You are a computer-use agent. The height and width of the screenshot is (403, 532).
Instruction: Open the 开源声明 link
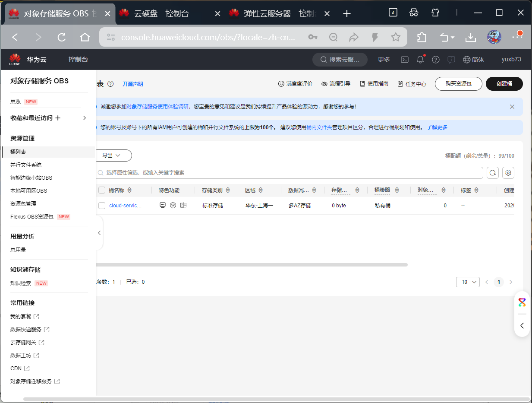click(133, 84)
